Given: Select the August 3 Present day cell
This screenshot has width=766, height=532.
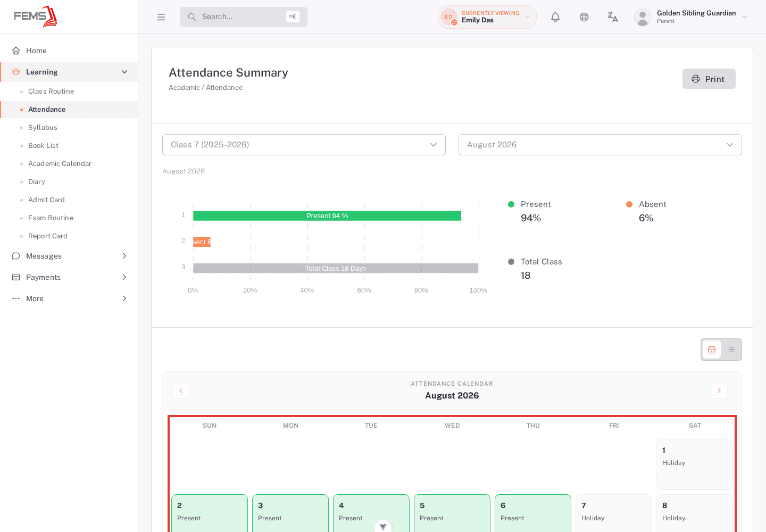Looking at the screenshot, I should (x=290, y=513).
